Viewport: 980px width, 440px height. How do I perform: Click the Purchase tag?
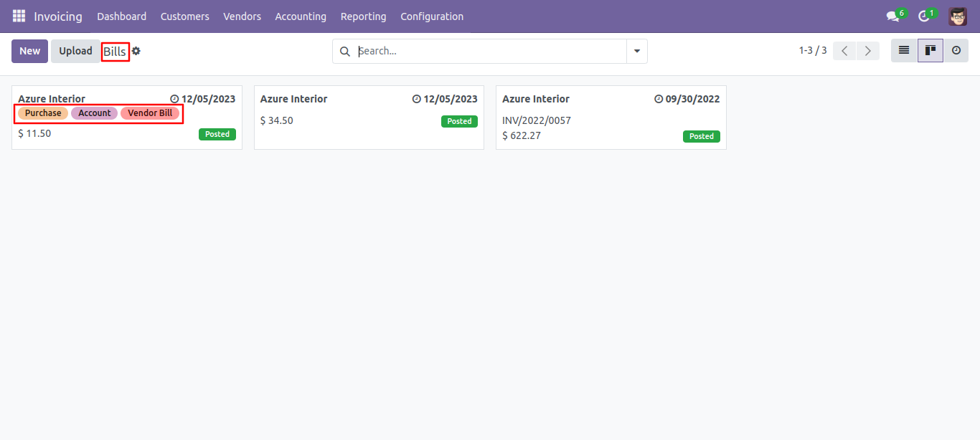(x=43, y=113)
